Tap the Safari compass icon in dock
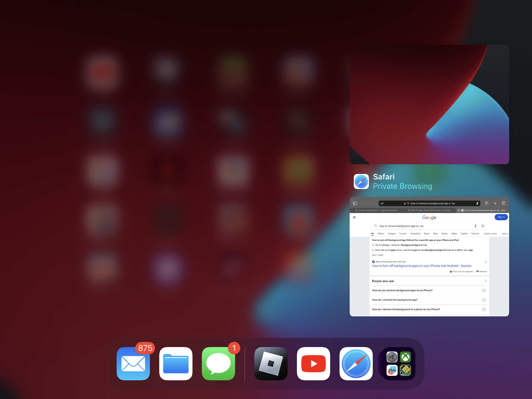The image size is (532, 399). (x=356, y=363)
